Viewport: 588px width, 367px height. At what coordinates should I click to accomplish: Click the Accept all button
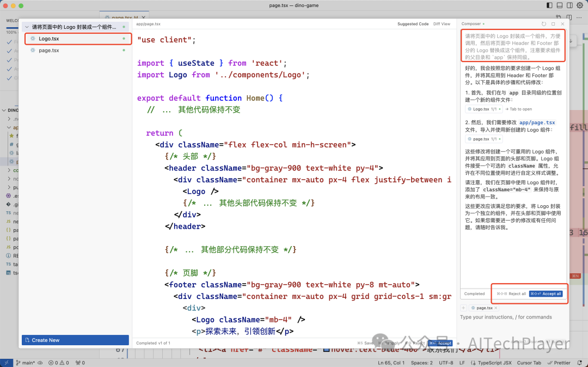(546, 293)
